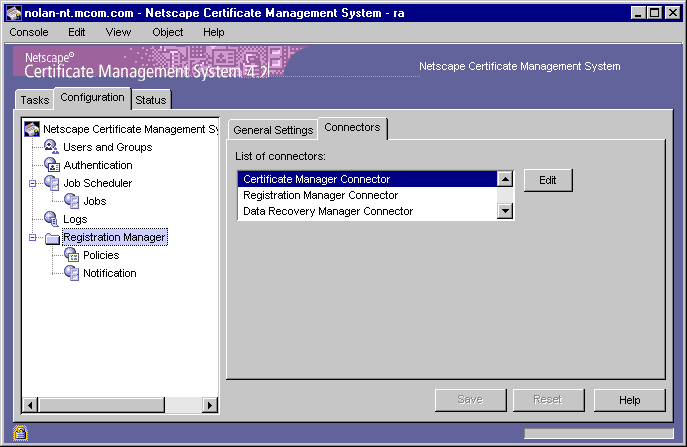Open the Edit menu
The image size is (687, 447).
(76, 32)
